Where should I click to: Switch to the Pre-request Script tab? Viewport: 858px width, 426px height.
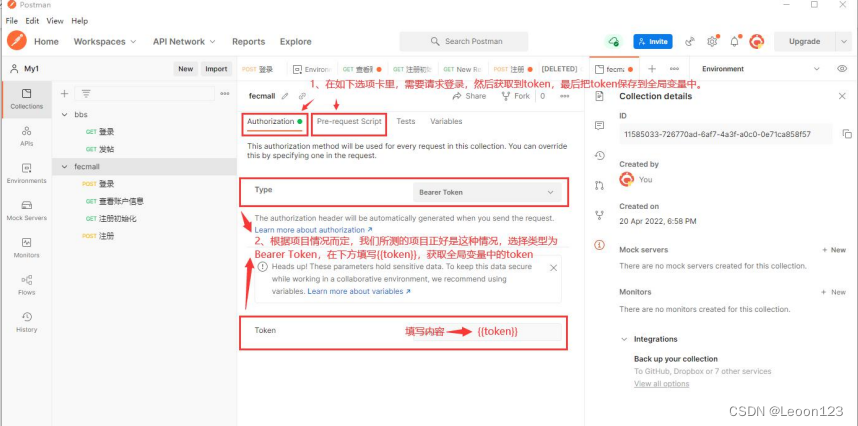point(349,121)
